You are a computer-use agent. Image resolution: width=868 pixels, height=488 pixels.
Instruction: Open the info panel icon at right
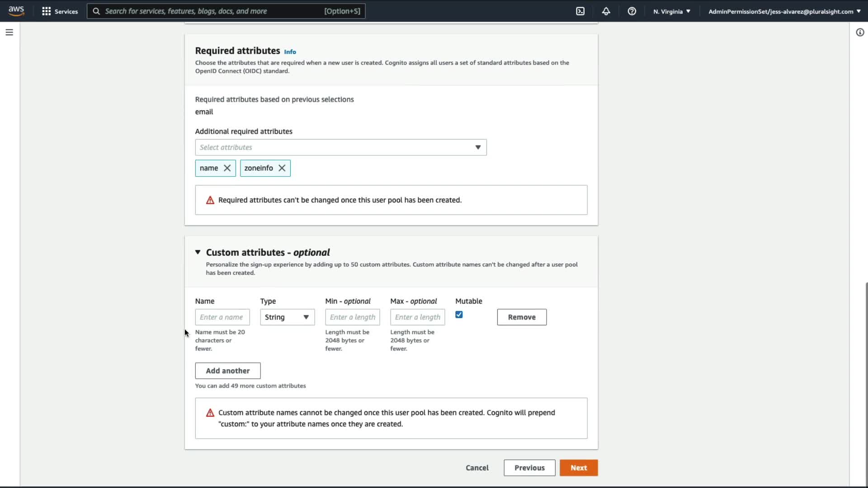[860, 33]
